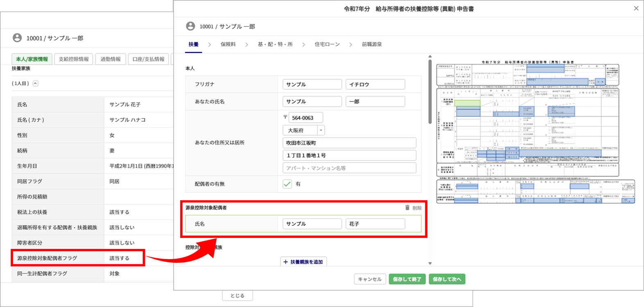Collapse the (1人目) family member section
The width and height of the screenshot is (644, 307).
pyautogui.click(x=36, y=84)
